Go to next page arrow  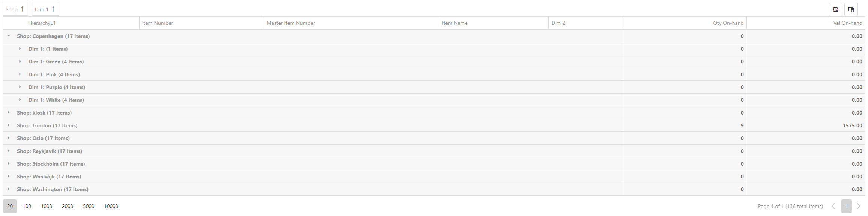[x=859, y=206]
